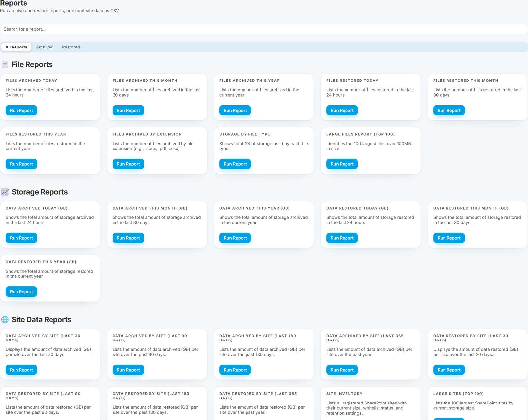Click the SITE INVENTORY card title
This screenshot has height=420, width=528.
[344, 394]
